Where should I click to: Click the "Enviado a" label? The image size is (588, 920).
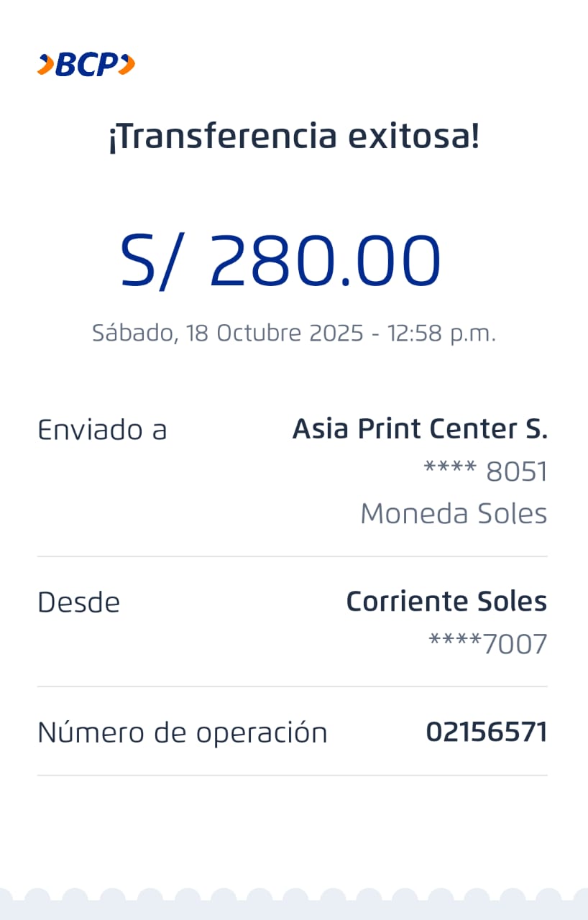102,430
